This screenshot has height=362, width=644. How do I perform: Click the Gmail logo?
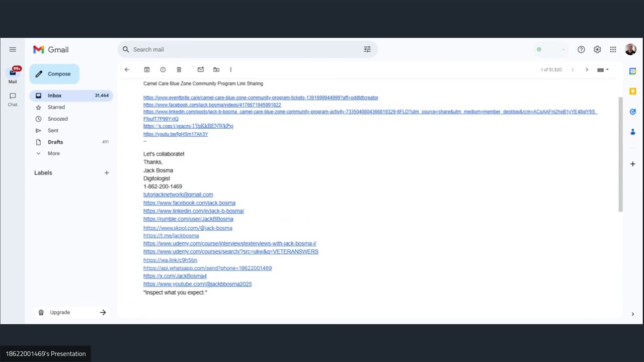[x=51, y=49]
